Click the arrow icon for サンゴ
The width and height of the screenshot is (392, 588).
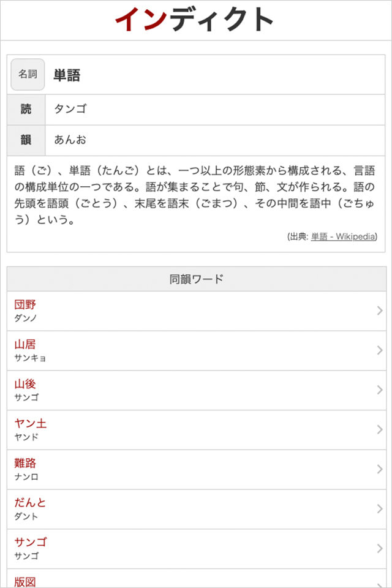click(x=380, y=549)
